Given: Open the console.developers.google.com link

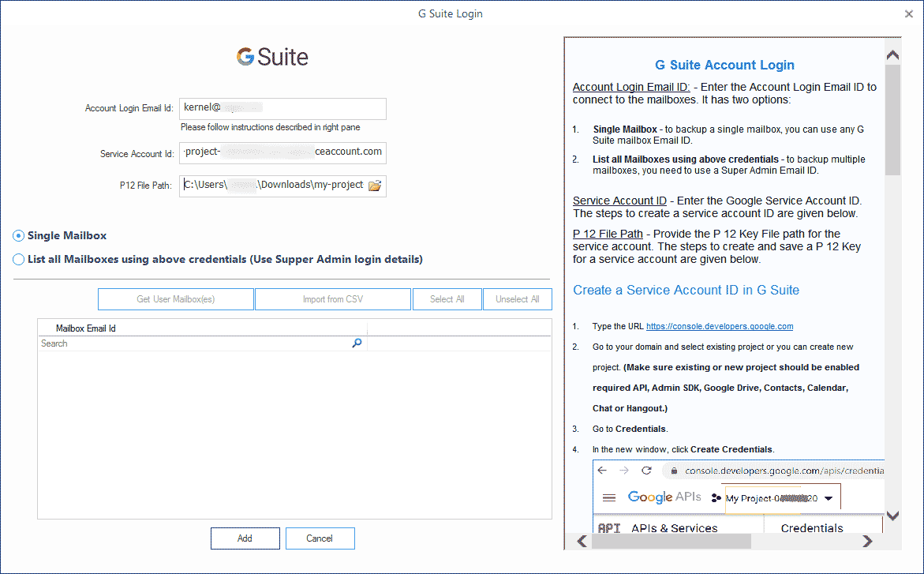Looking at the screenshot, I should click(720, 326).
